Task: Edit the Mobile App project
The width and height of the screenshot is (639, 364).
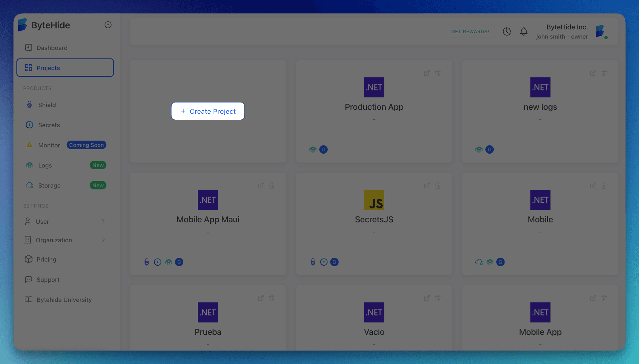Action: [x=593, y=298]
